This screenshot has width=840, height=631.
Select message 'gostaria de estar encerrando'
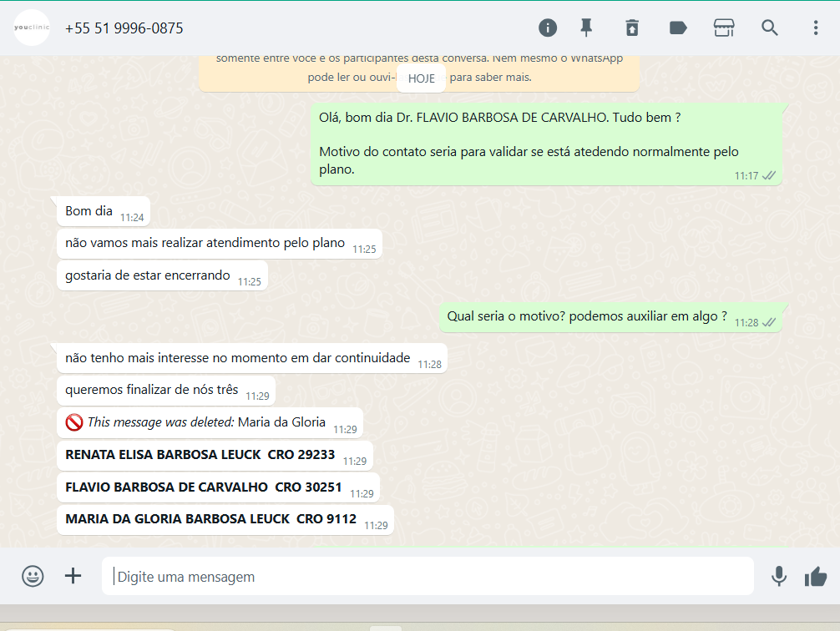coord(162,276)
